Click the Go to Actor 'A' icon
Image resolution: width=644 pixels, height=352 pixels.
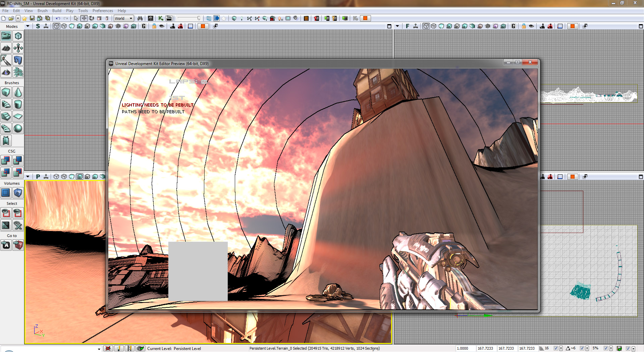[x=6, y=245]
